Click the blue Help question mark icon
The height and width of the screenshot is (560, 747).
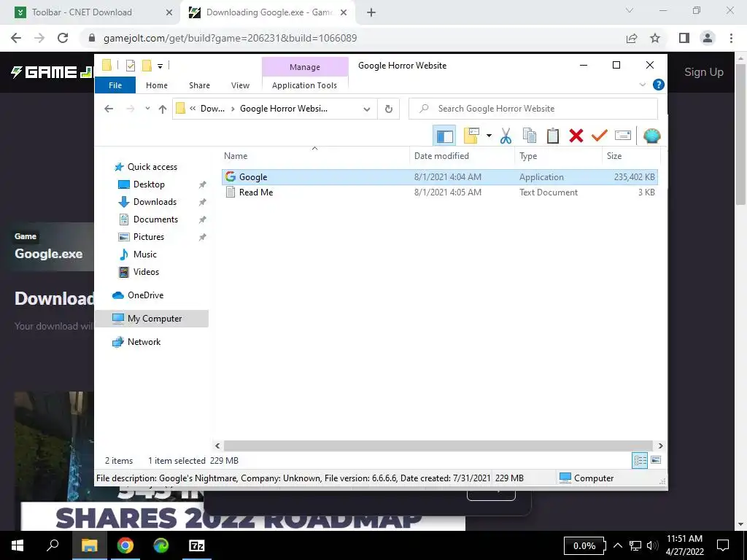coord(659,85)
